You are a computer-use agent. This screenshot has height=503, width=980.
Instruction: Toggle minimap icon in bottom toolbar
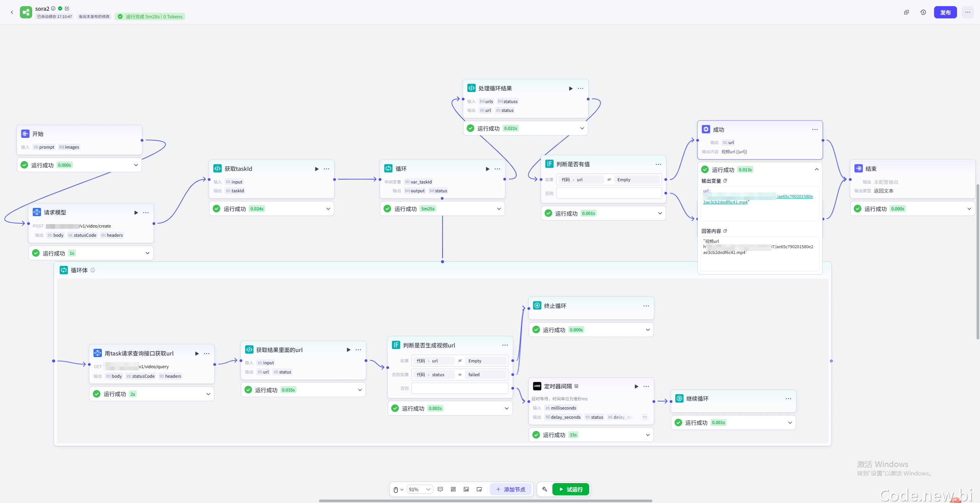479,490
